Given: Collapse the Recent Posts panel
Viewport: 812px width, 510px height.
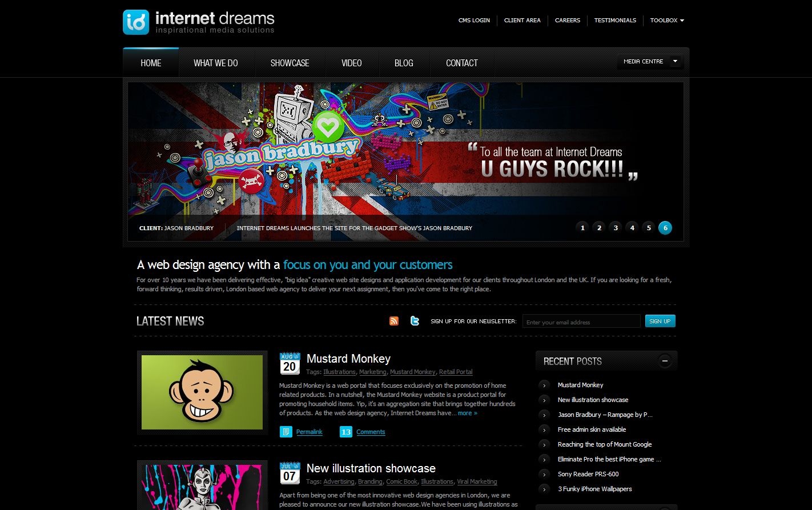Looking at the screenshot, I should click(664, 361).
